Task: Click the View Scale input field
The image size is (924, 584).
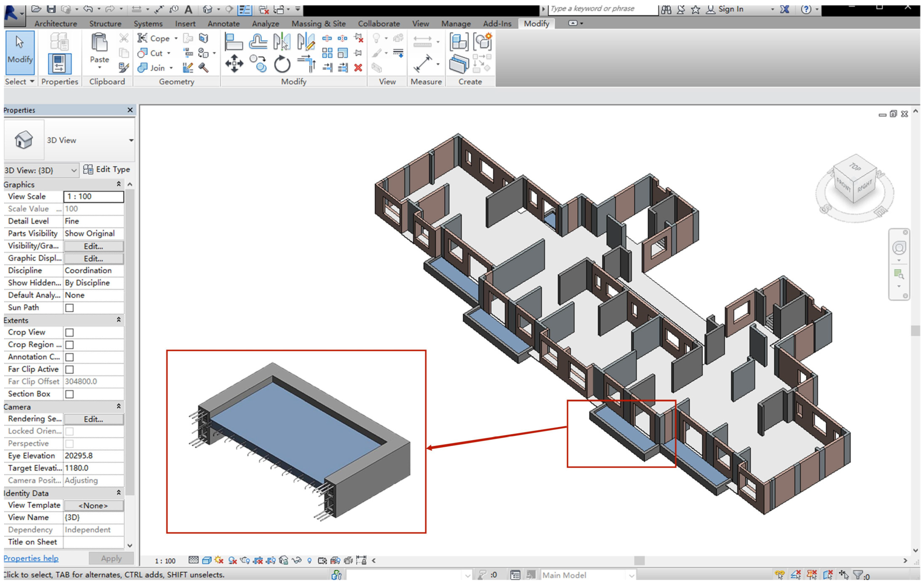Action: click(x=94, y=196)
